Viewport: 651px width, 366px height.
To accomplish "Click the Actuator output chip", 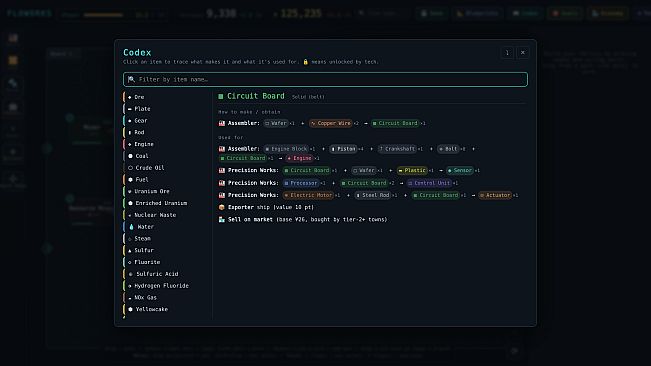I will (495, 195).
